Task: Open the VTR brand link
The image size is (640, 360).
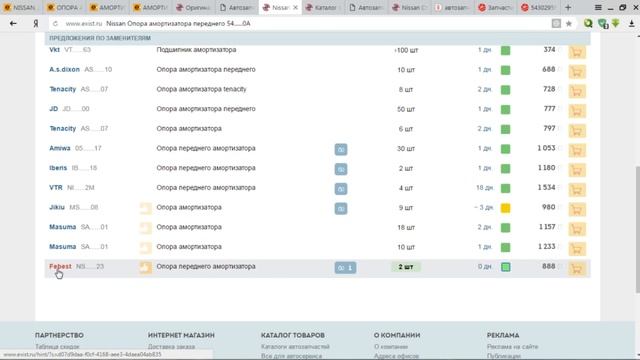Action: tap(56, 187)
